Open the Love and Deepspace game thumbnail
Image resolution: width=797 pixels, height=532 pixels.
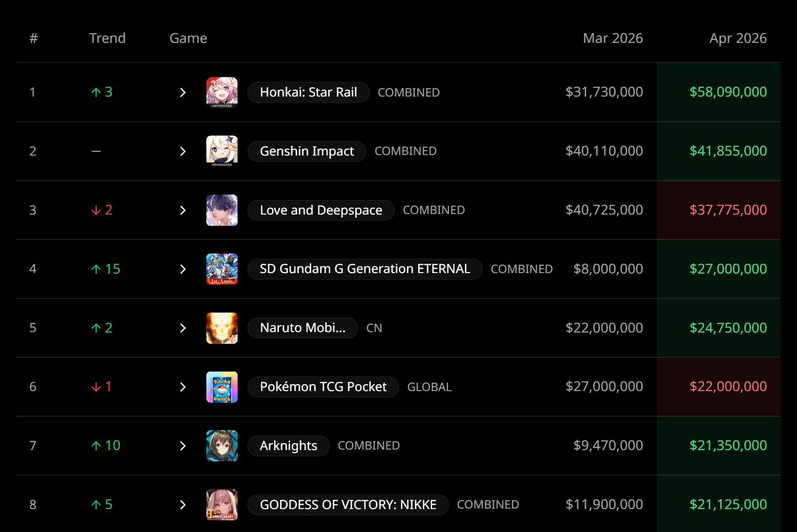tap(222, 210)
